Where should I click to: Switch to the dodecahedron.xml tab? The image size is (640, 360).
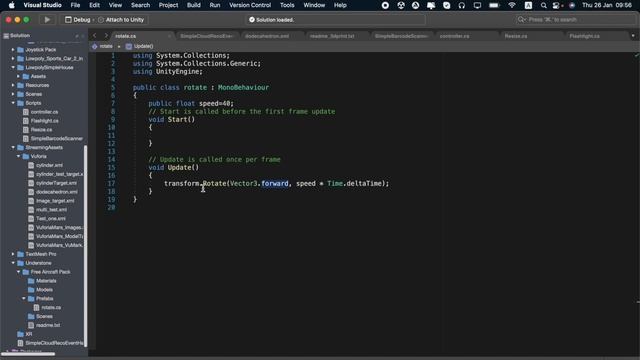click(267, 36)
